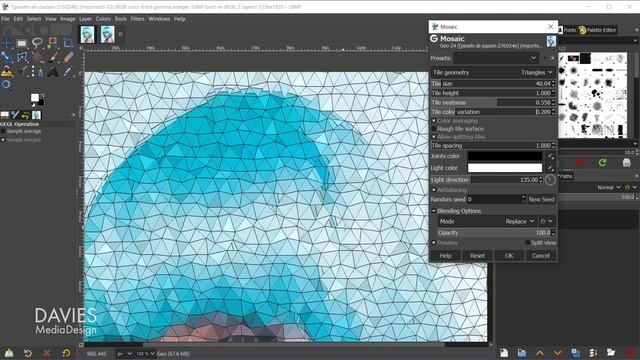
Task: Select the Crop tool
Action: (x=68, y=43)
